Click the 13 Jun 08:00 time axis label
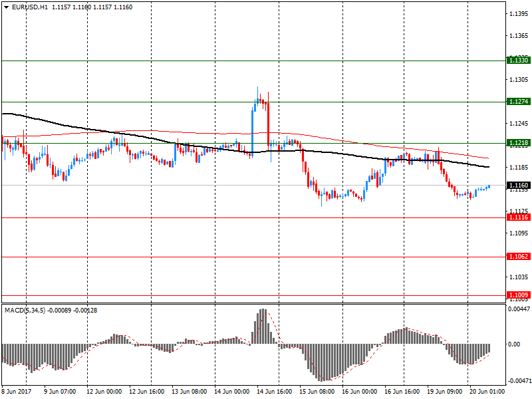Screen dimensions: 532x399 click(189, 392)
